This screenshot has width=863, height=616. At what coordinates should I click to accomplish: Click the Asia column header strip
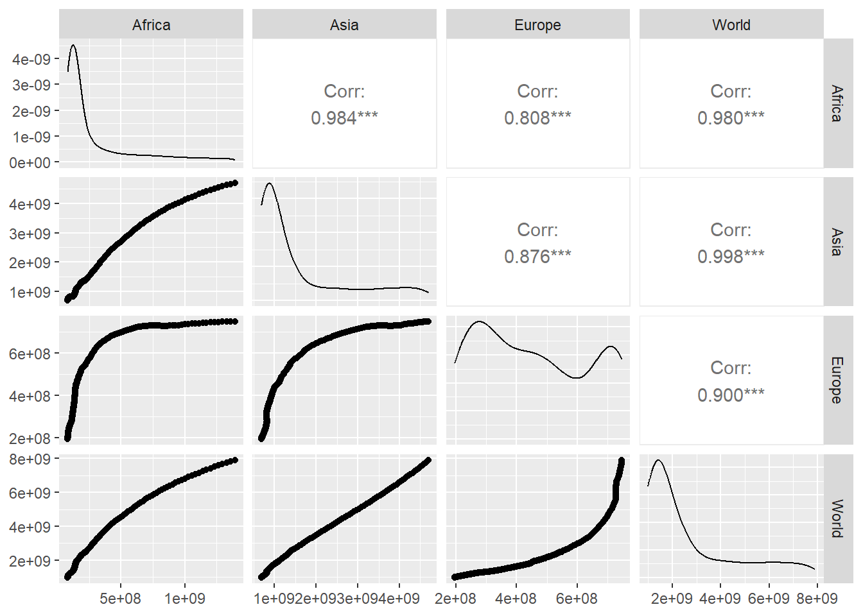(344, 24)
